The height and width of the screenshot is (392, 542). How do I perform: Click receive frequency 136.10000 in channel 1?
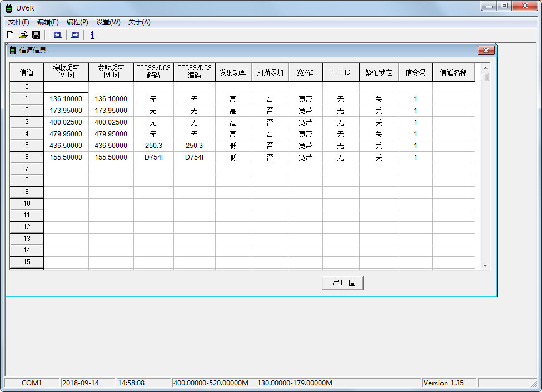pyautogui.click(x=66, y=99)
